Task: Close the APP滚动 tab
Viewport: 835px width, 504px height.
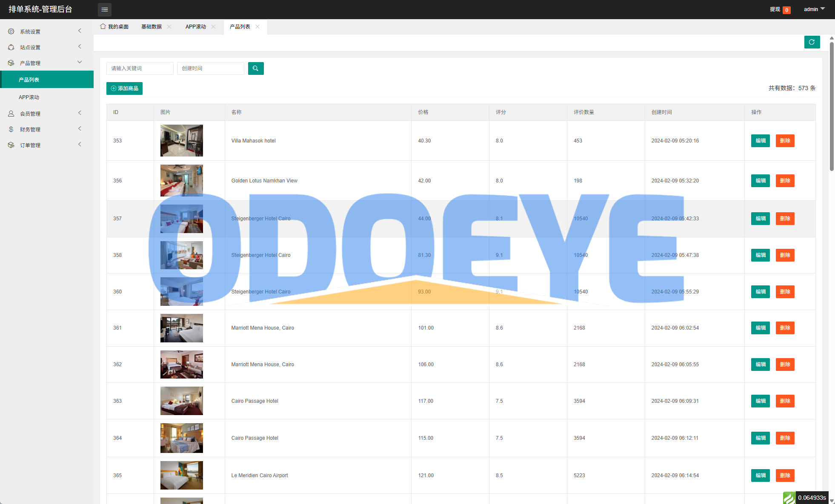Action: coord(213,26)
